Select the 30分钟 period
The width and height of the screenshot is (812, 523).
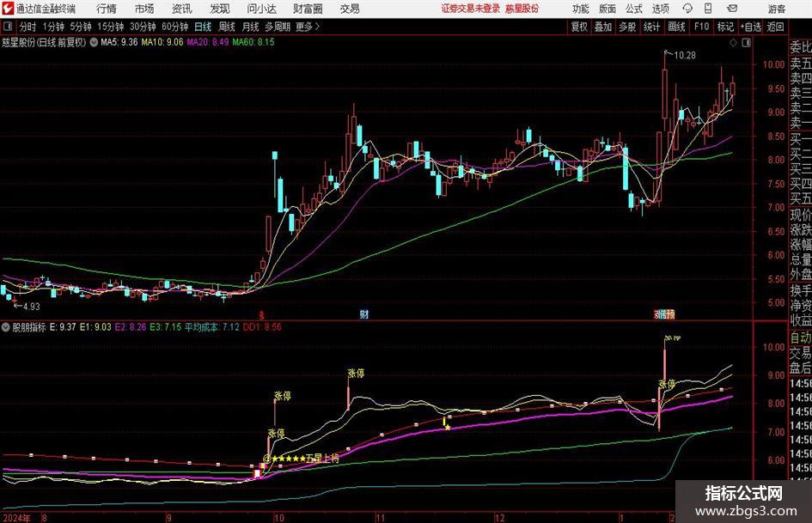143,27
